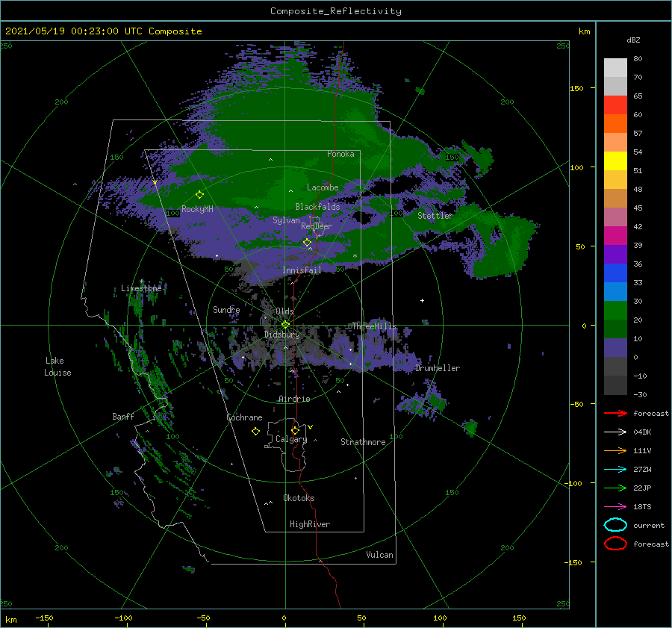Select the Airdrie label
672x628 pixels.
(x=294, y=399)
